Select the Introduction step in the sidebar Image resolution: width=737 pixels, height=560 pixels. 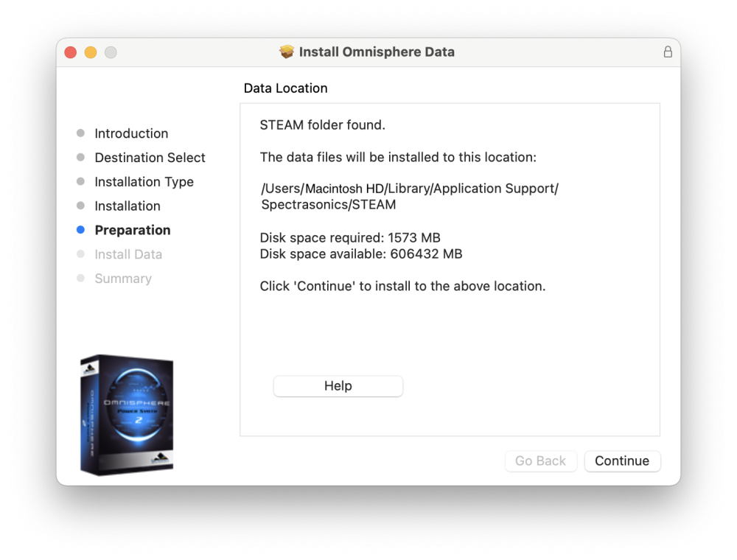tap(131, 133)
